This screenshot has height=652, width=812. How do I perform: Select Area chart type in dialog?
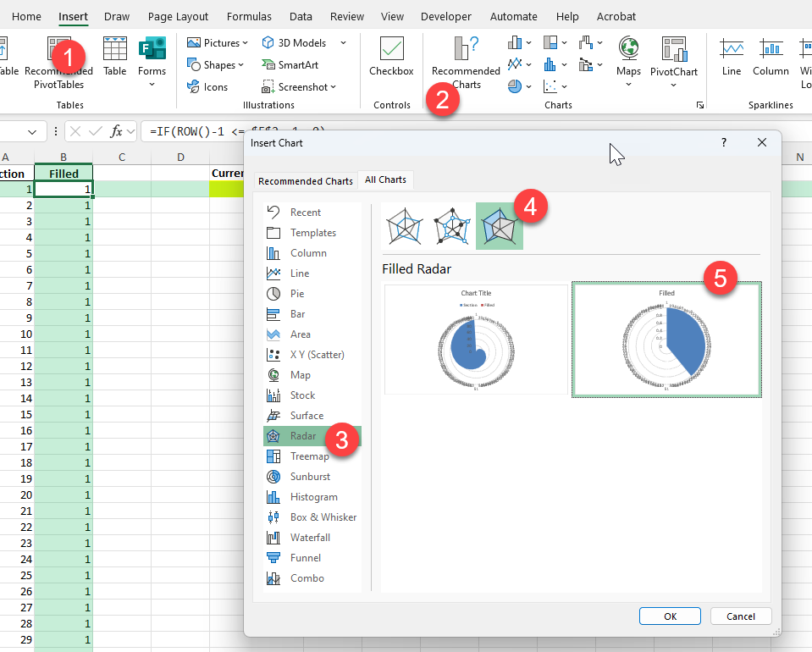312,334
